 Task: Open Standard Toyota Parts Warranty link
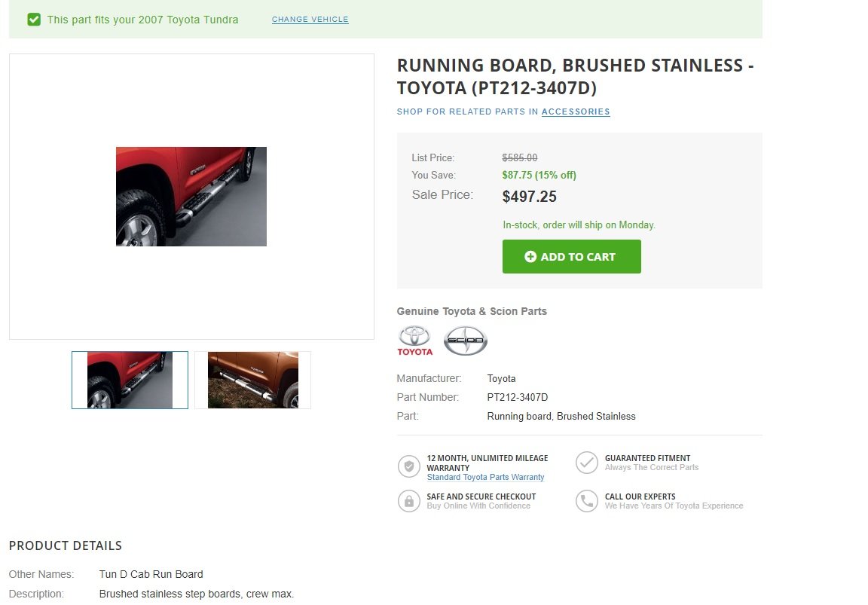(x=485, y=477)
